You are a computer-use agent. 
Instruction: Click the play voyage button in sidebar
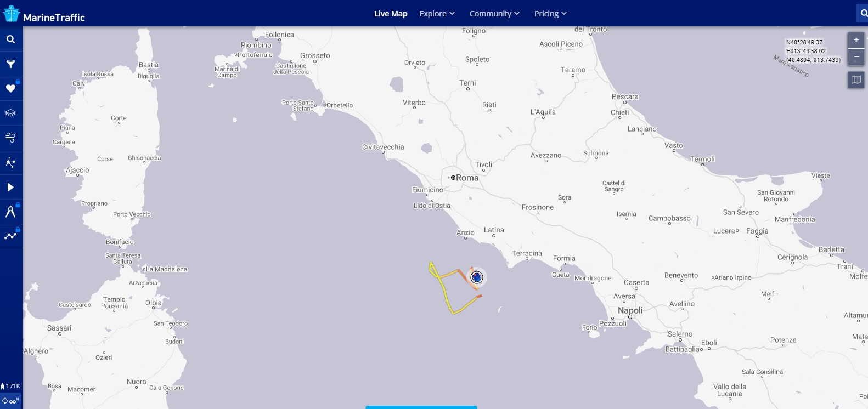pyautogui.click(x=10, y=187)
